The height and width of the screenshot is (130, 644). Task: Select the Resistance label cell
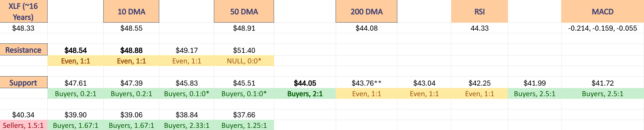point(24,50)
